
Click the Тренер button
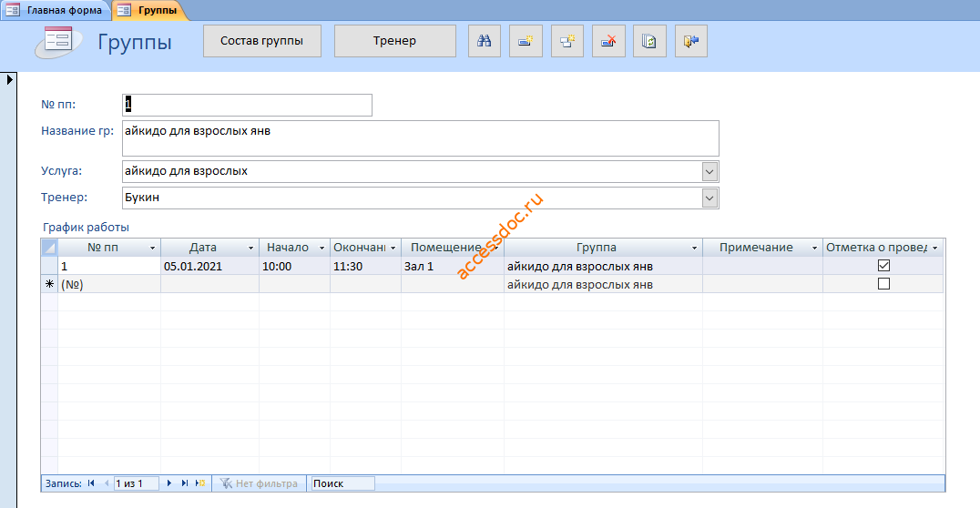(395, 41)
